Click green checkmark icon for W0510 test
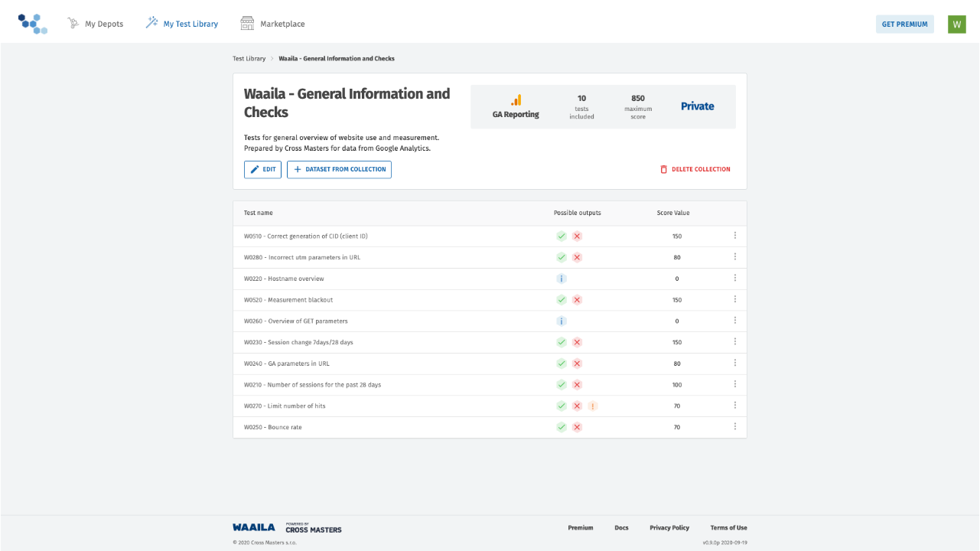The width and height of the screenshot is (980, 551). [562, 236]
